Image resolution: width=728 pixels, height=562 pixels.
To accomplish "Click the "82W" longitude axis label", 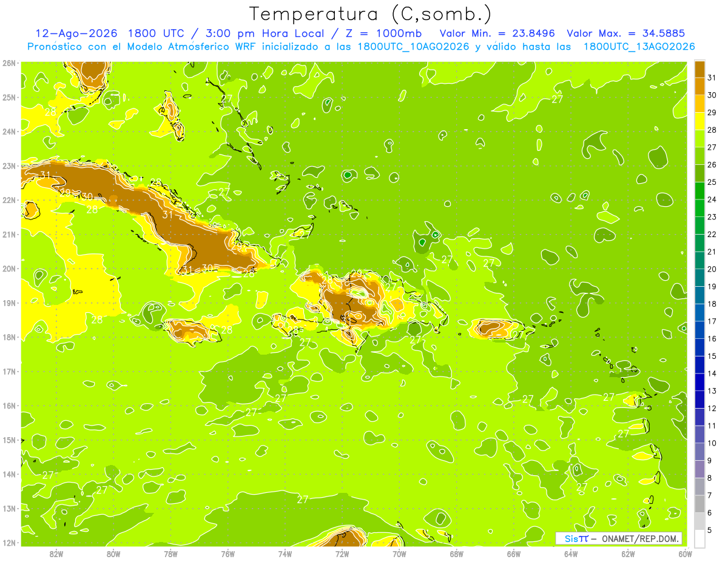I will click(56, 554).
